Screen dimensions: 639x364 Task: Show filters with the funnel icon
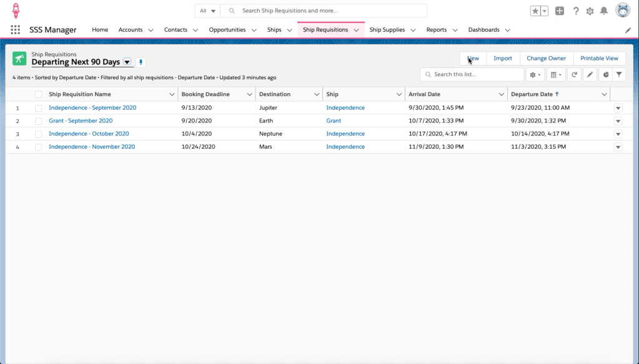pyautogui.click(x=619, y=74)
